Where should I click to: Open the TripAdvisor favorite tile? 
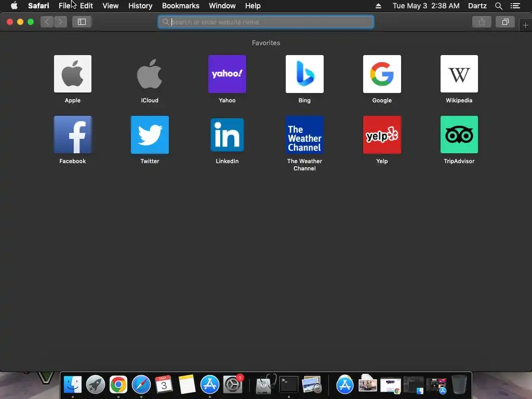pos(459,135)
